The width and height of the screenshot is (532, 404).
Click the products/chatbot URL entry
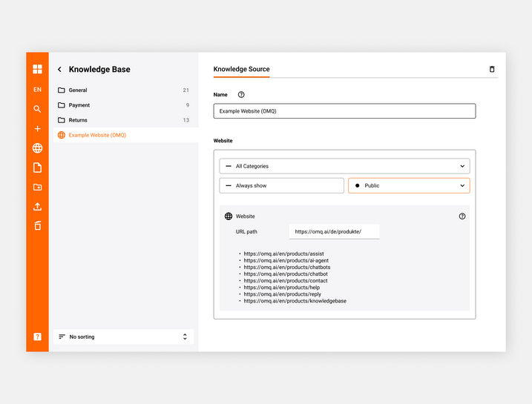286,274
